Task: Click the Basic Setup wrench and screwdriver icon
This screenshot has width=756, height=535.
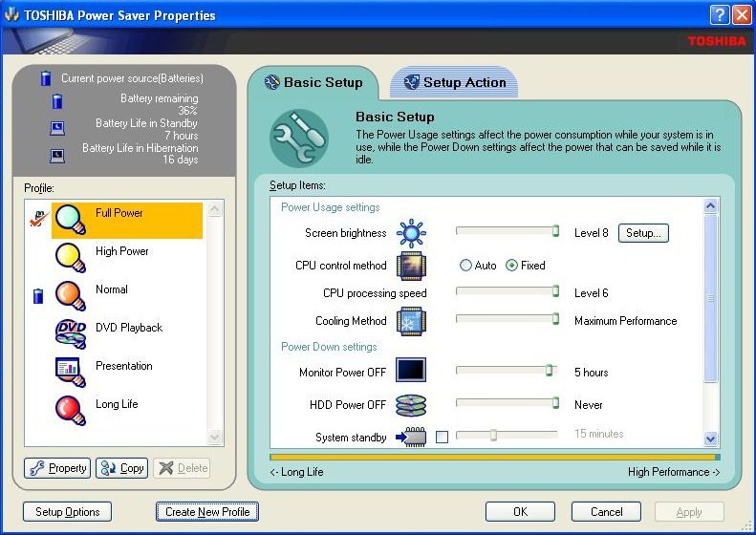Action: coord(299,139)
